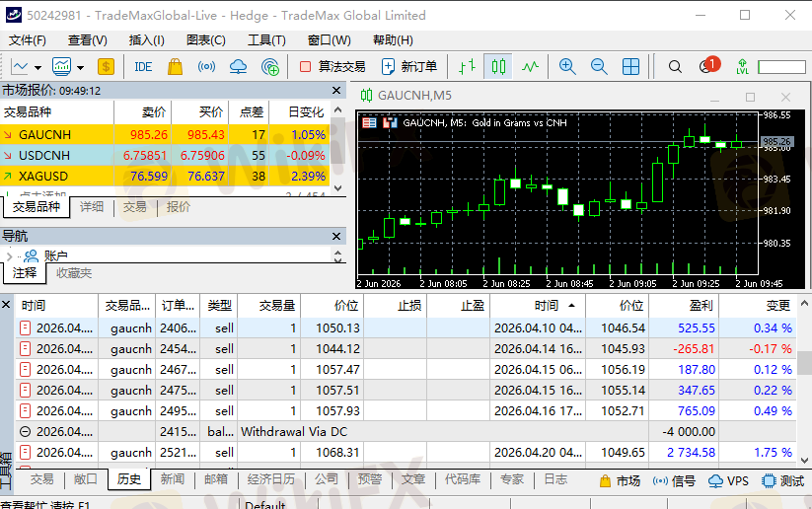The width and height of the screenshot is (812, 509).
Task: Open the 文件(F) menu
Action: point(28,40)
